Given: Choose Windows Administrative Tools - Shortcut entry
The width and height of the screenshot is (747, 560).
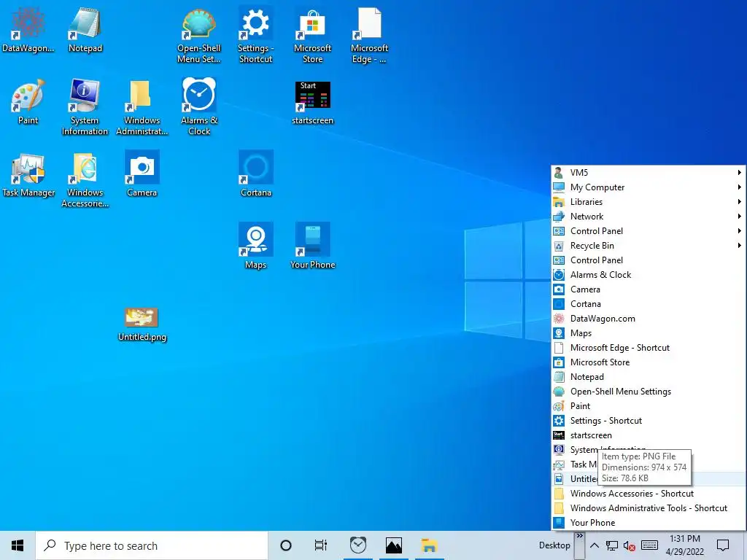Looking at the screenshot, I should coord(648,508).
